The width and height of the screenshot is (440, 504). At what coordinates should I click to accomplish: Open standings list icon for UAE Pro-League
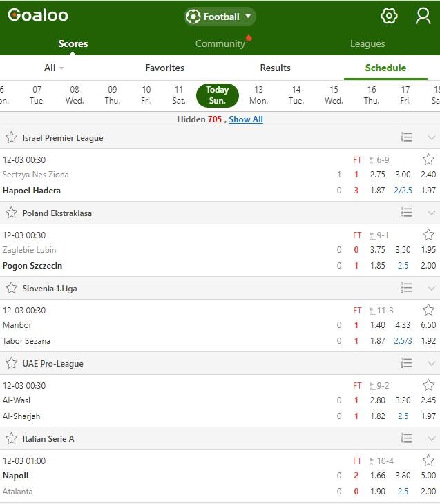pyautogui.click(x=406, y=363)
